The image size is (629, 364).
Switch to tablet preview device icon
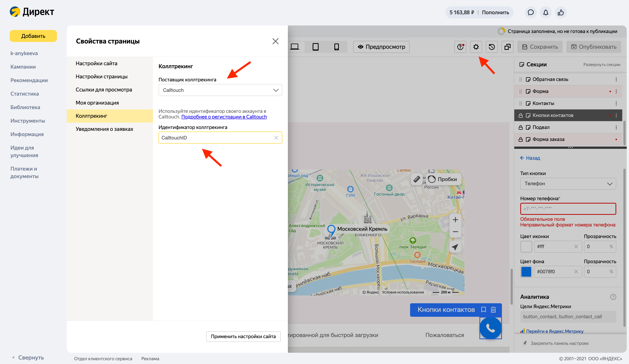point(315,47)
